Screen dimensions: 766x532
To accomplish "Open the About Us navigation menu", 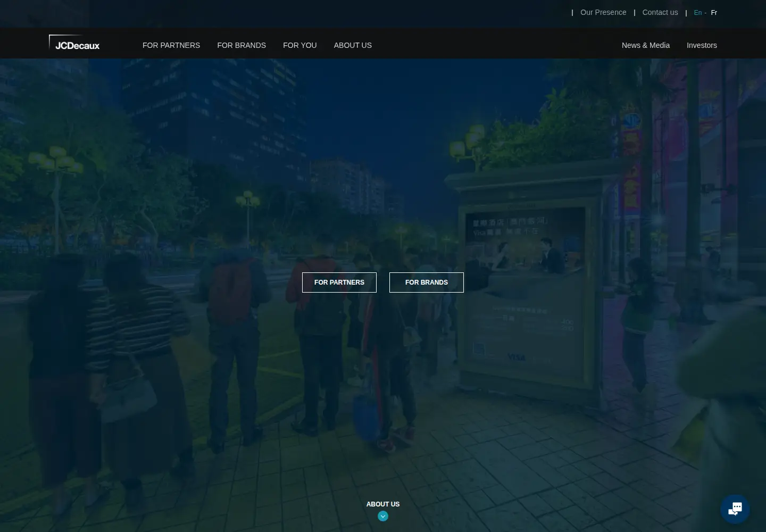I will coord(353,45).
